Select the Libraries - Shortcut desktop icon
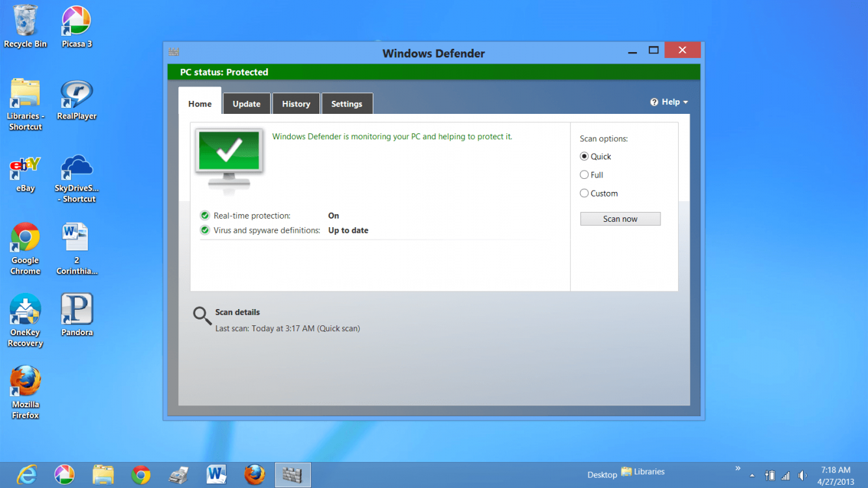The image size is (868, 488). pos(25,104)
